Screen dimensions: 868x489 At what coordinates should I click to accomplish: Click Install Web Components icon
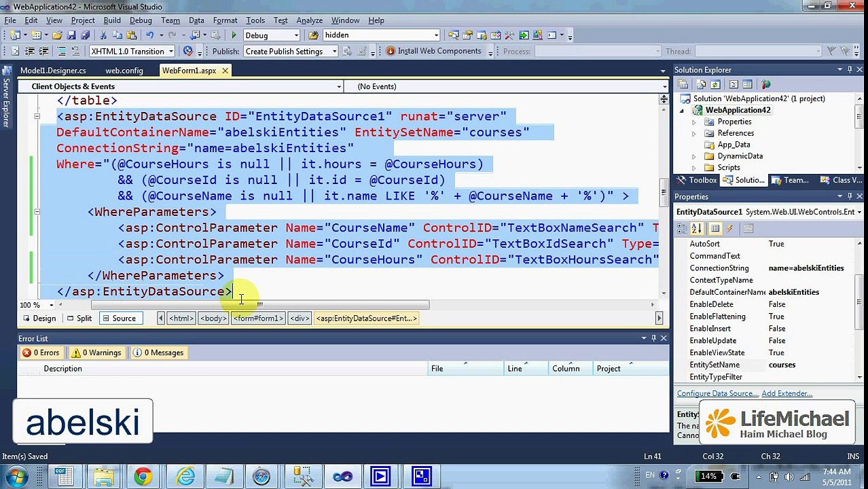tap(391, 52)
